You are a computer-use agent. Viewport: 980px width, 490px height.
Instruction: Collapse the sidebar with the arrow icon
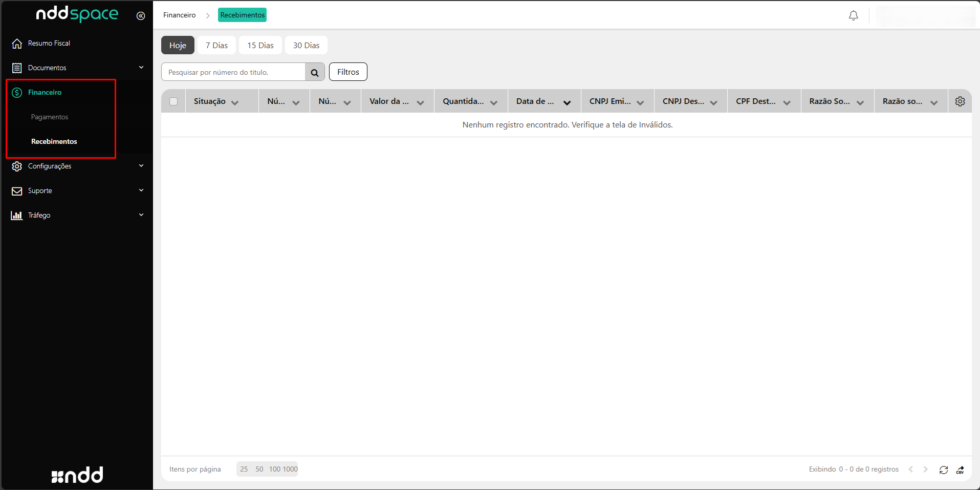point(141,16)
